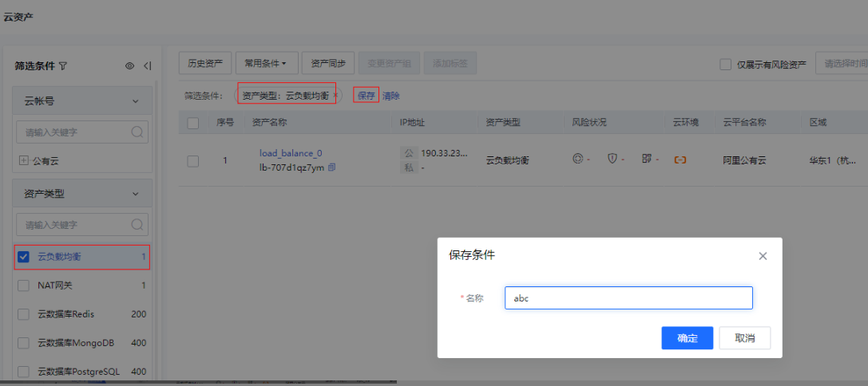Remove the 资产类型:云负载均衡 filter tag

(335, 96)
